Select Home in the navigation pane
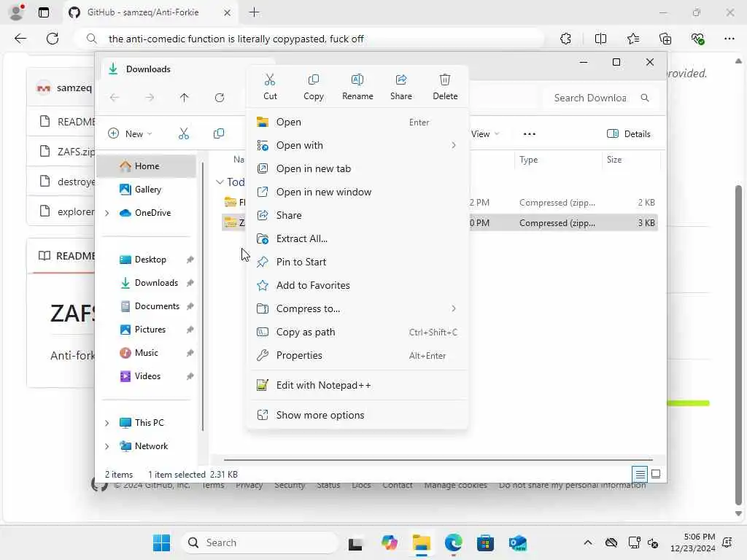This screenshot has width=747, height=560. click(147, 166)
